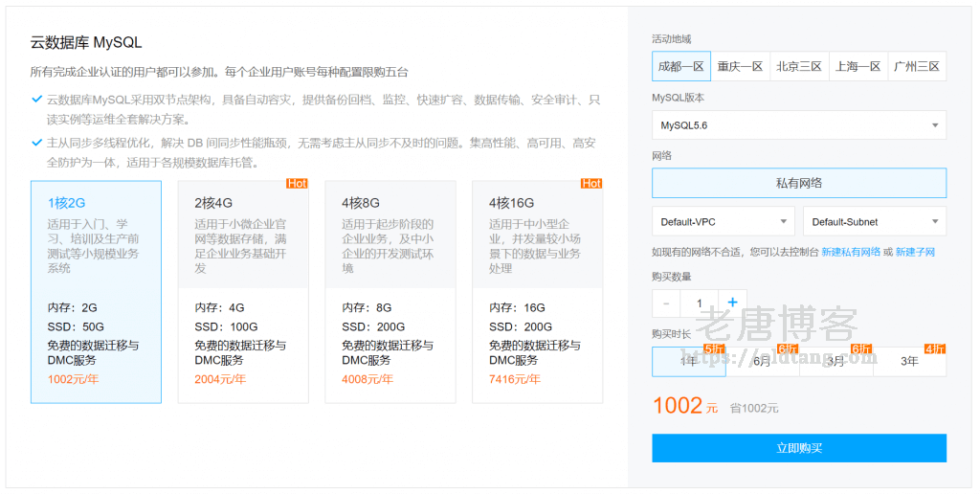Select the 成都一区 region
Image resolution: width=980 pixels, height=494 pixels.
coord(681,66)
